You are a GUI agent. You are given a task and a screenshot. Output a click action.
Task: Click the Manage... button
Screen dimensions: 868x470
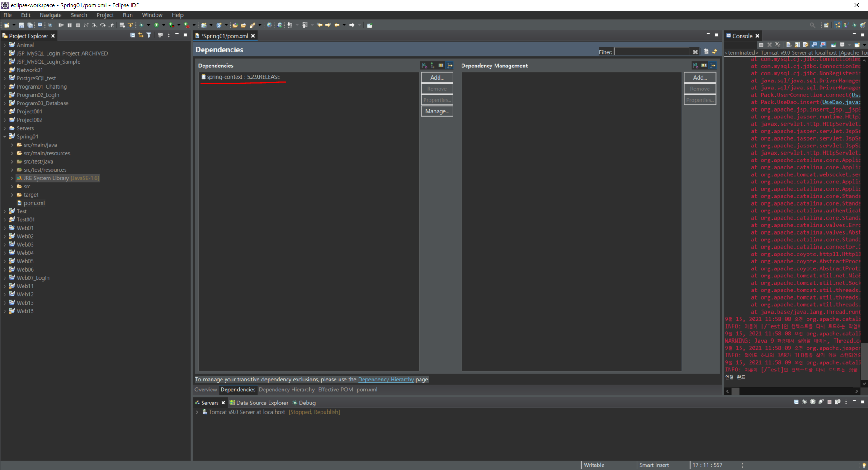(x=437, y=111)
